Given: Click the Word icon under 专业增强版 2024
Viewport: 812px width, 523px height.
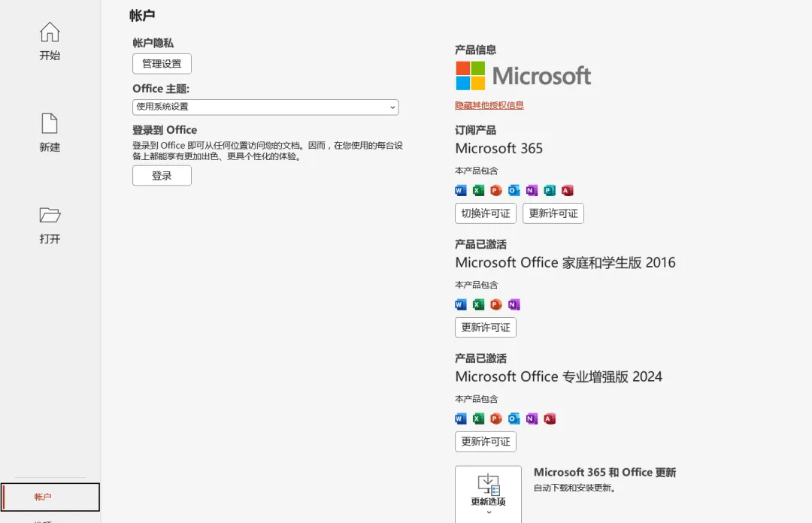Looking at the screenshot, I should tap(460, 419).
